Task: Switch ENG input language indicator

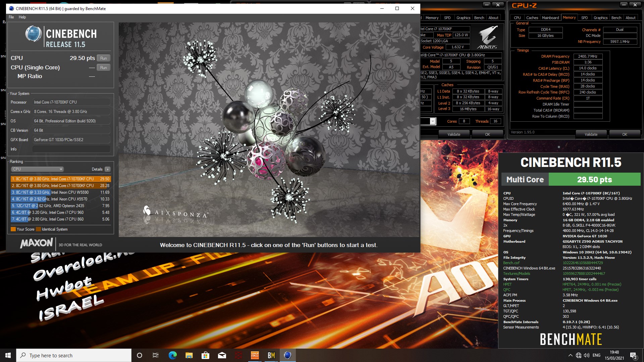Action: click(596, 355)
